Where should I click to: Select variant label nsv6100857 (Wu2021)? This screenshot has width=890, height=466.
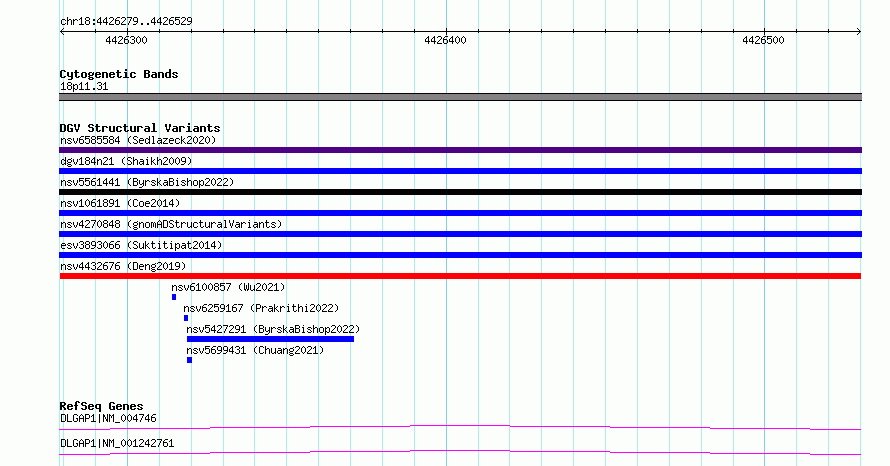(x=228, y=287)
